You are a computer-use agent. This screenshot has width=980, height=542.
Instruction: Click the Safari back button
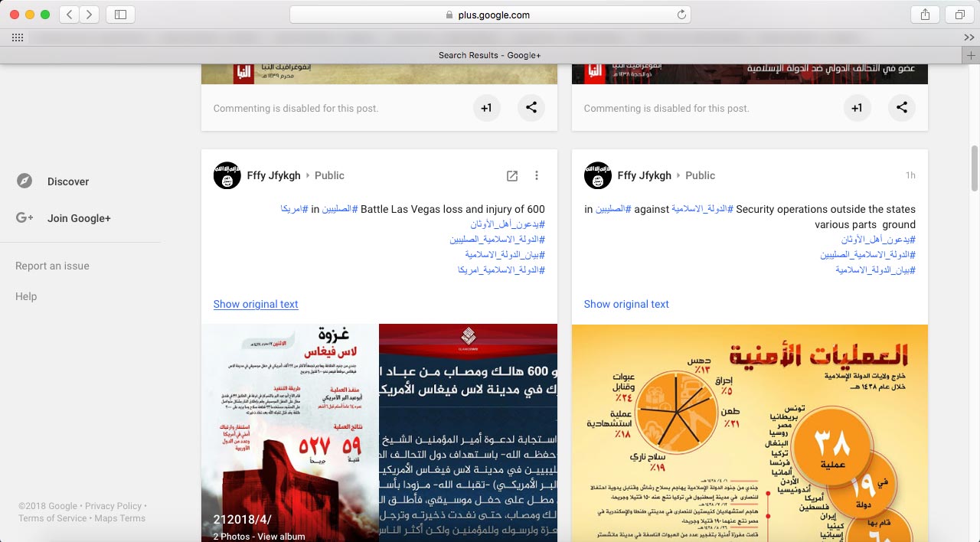pyautogui.click(x=69, y=15)
